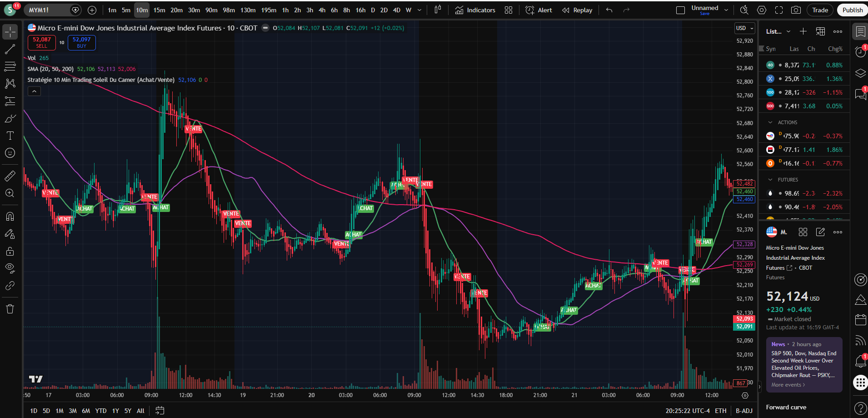Open the More events link
Viewport: 868px width, 418px height.
click(x=788, y=385)
